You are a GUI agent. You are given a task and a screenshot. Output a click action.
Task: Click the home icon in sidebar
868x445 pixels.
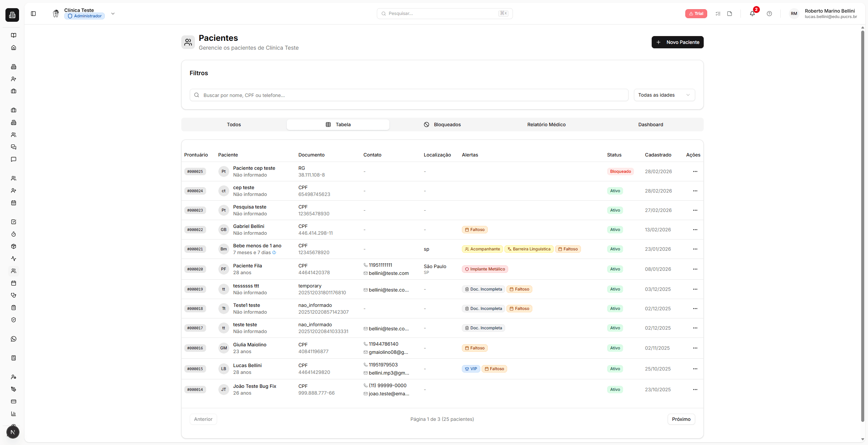point(14,48)
